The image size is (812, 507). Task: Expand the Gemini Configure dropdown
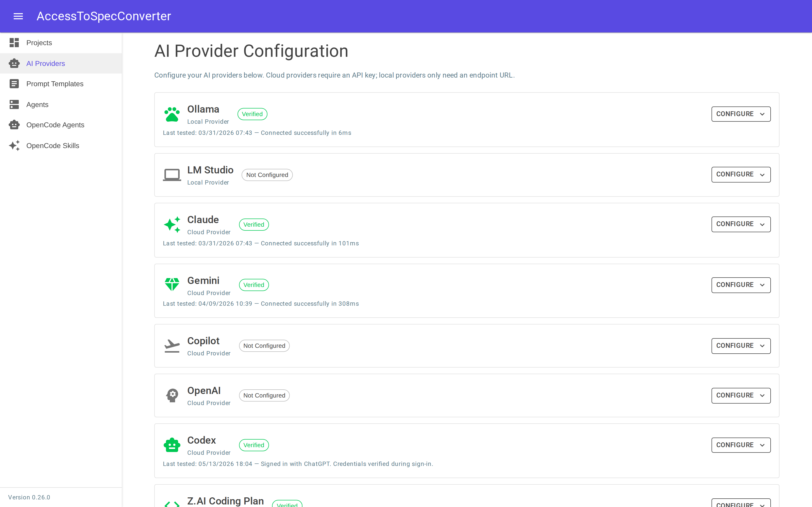(740, 285)
